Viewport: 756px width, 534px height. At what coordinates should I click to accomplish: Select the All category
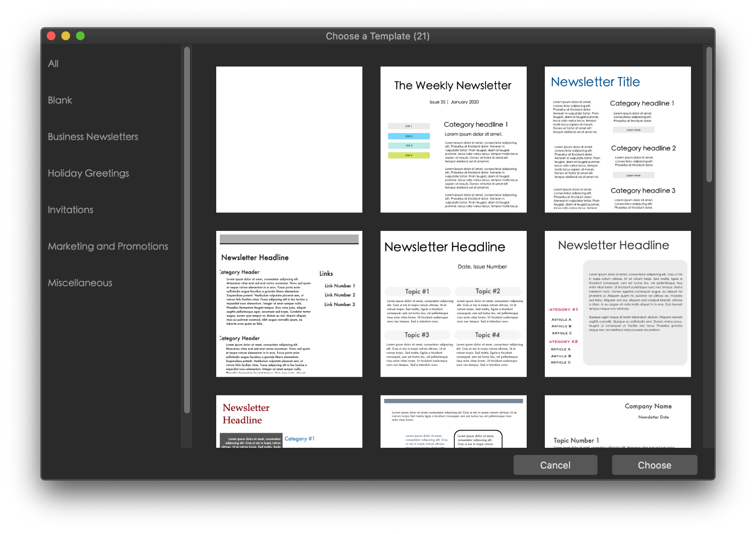point(53,64)
